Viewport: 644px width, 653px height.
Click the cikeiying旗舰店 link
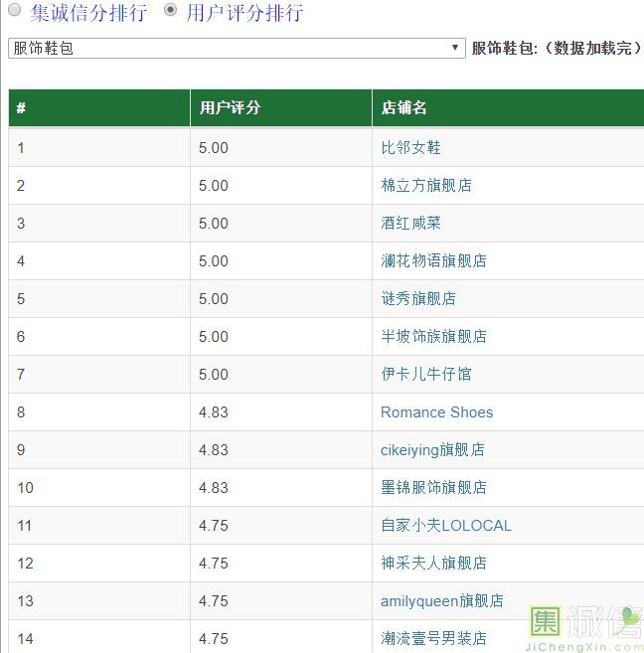coord(432,449)
